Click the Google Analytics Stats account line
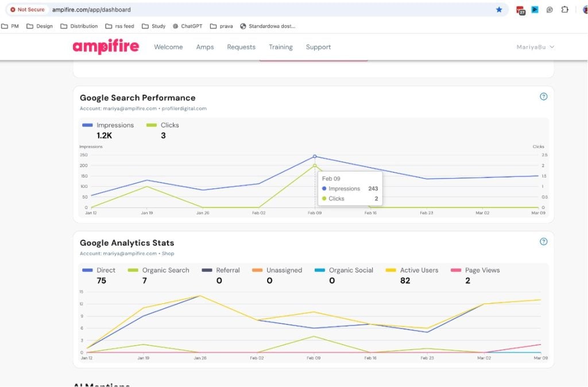588x387 pixels. [x=127, y=253]
